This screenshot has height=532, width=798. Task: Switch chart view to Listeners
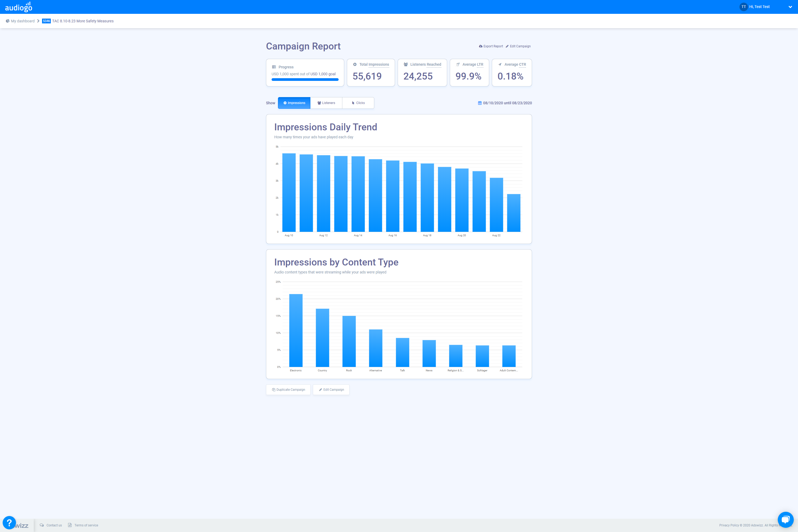point(326,103)
